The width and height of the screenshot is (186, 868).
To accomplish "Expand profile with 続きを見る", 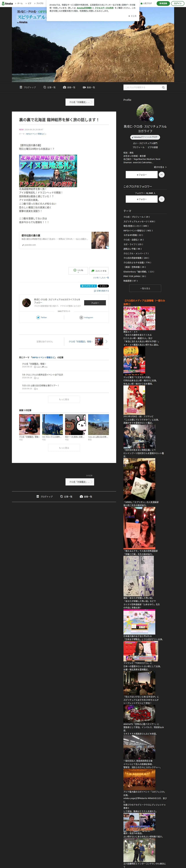I will (160, 167).
